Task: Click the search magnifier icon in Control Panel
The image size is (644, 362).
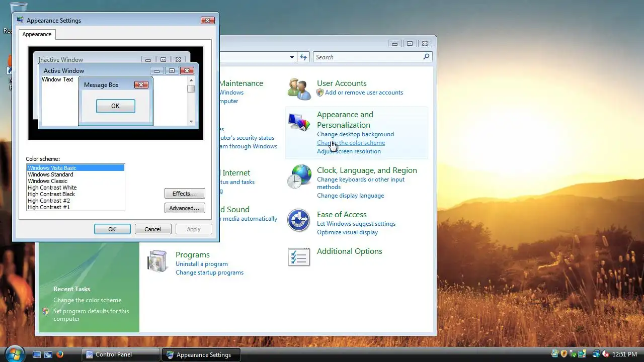Action: tap(427, 57)
